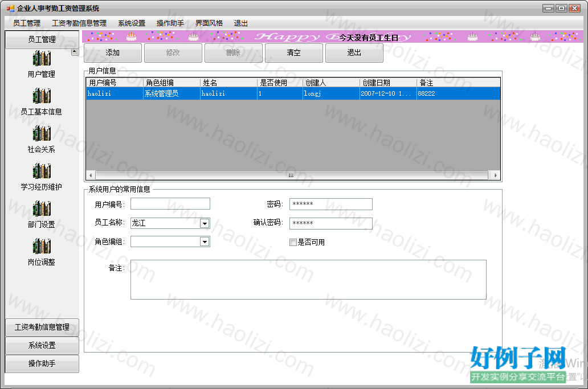The image size is (588, 389).
Task: Open the 界面风格 menu
Action: pyautogui.click(x=209, y=23)
